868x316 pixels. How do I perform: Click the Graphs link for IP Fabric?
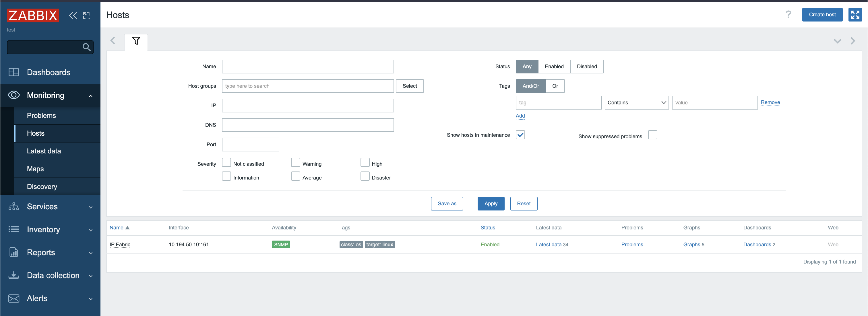pos(691,245)
